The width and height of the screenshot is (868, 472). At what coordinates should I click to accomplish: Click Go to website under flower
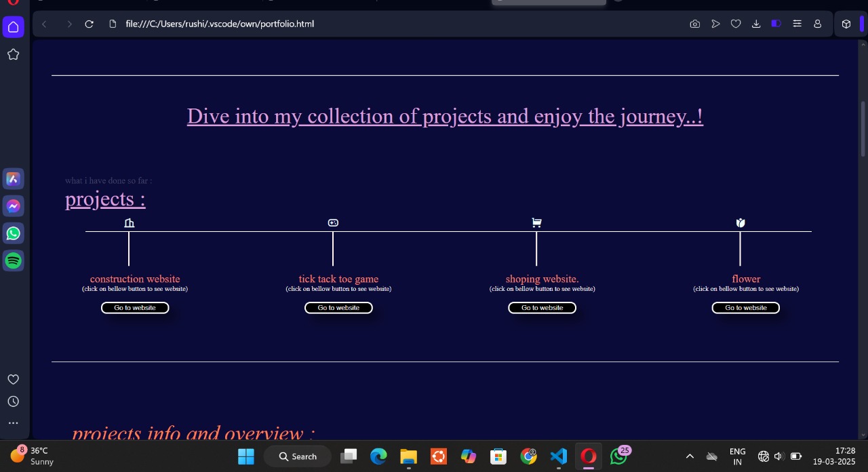[746, 308]
